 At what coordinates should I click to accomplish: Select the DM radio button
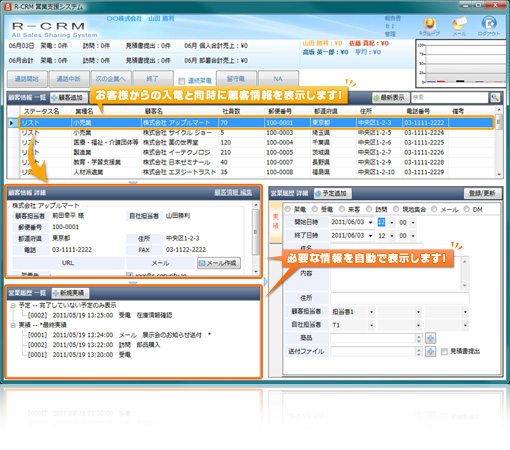point(467,209)
